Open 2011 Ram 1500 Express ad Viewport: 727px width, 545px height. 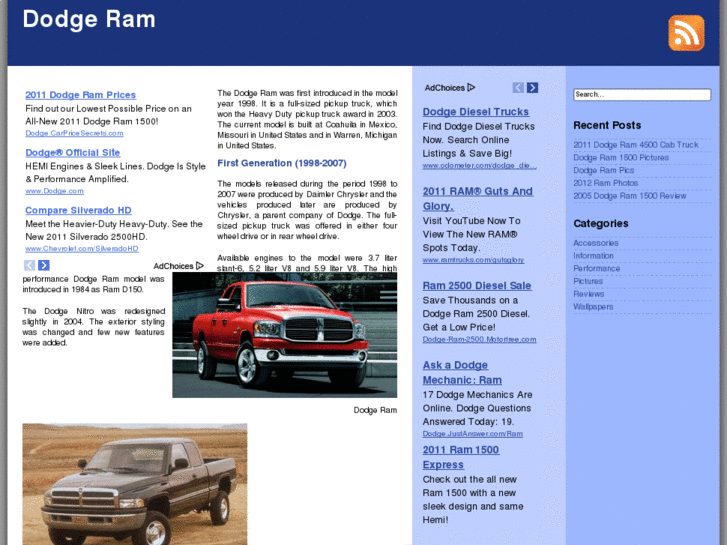[460, 457]
